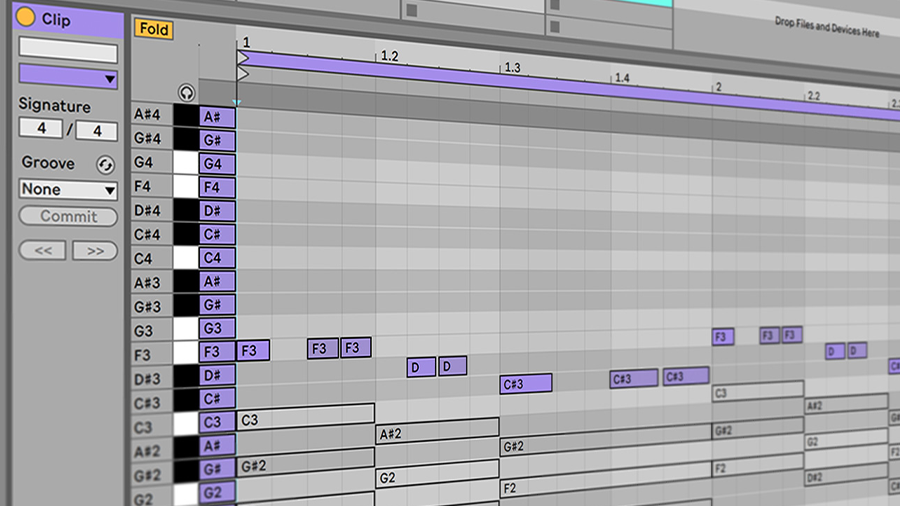Click the Commit button
900x506 pixels.
coord(68,216)
